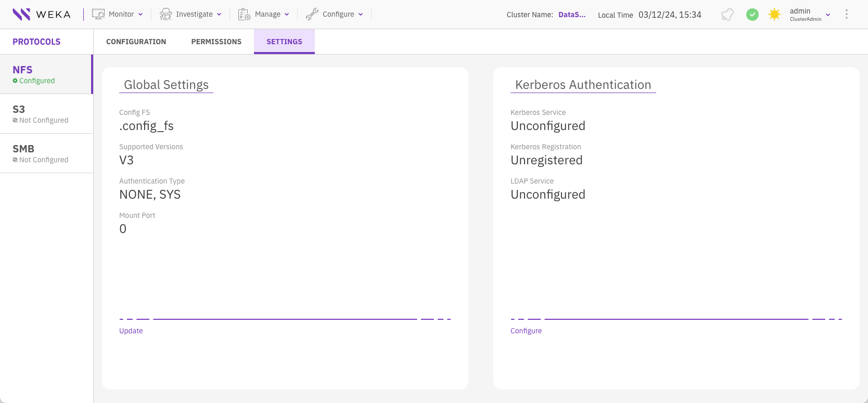Click the DataS... cluster name
The height and width of the screenshot is (403, 868).
click(571, 15)
